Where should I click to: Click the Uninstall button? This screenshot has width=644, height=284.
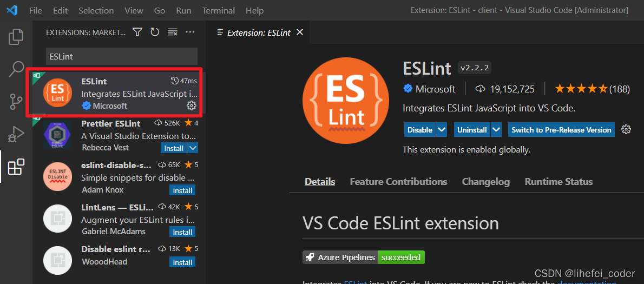(x=472, y=130)
